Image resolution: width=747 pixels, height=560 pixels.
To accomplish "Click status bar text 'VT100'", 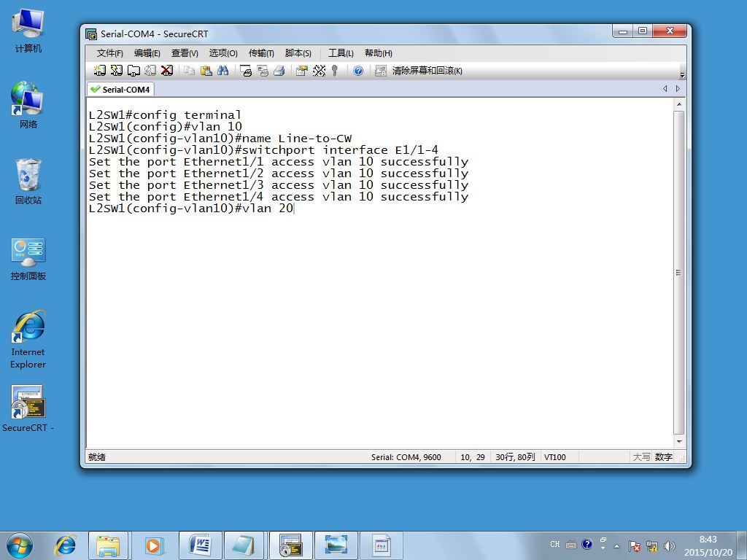I will pyautogui.click(x=554, y=457).
